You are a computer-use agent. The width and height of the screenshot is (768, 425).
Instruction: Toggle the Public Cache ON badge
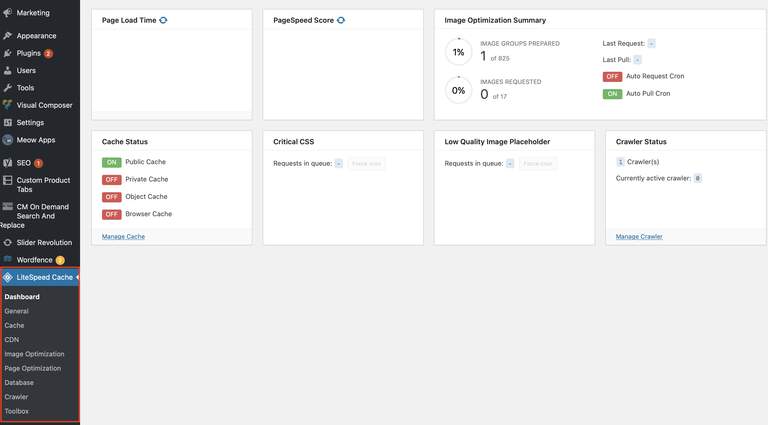[112, 162]
